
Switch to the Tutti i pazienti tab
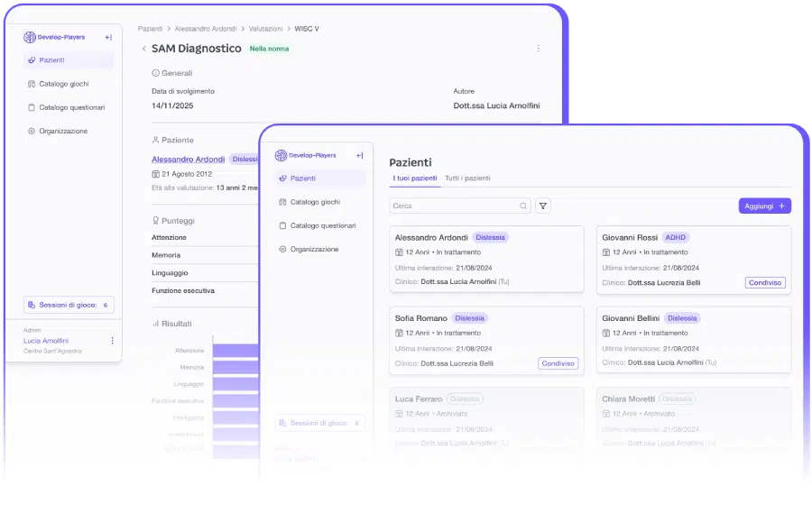(467, 179)
